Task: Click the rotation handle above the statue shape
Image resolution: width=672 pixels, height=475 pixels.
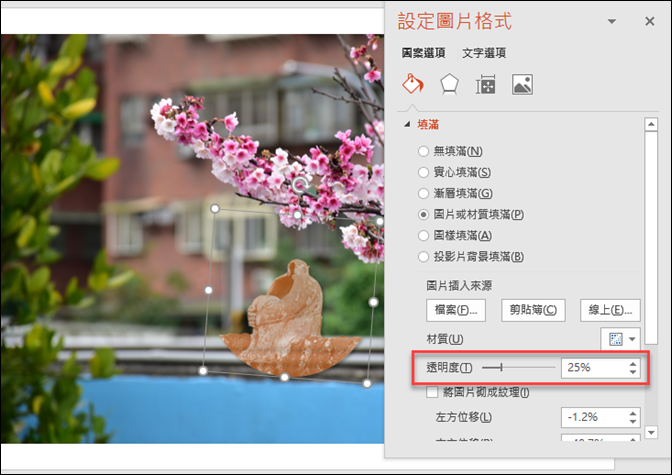Action: (x=300, y=185)
